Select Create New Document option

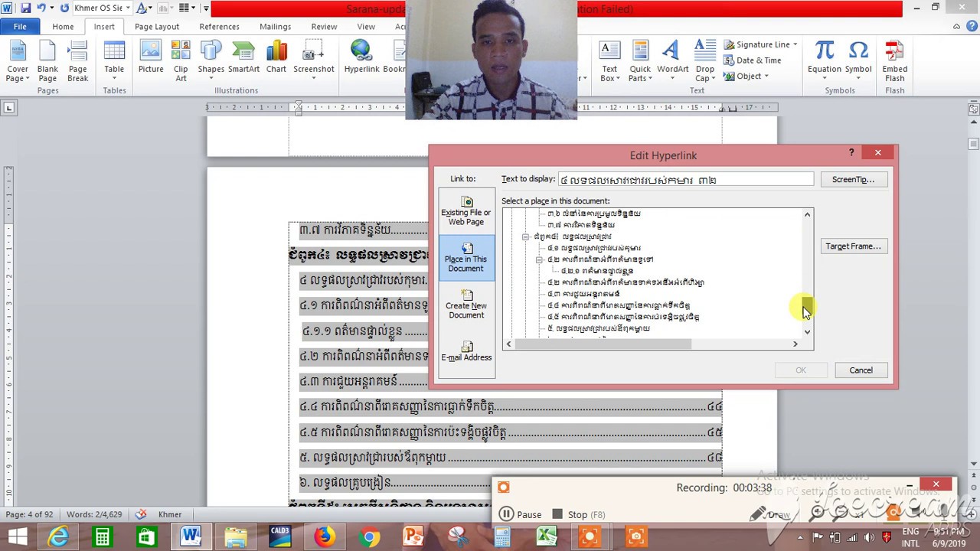pos(466,304)
